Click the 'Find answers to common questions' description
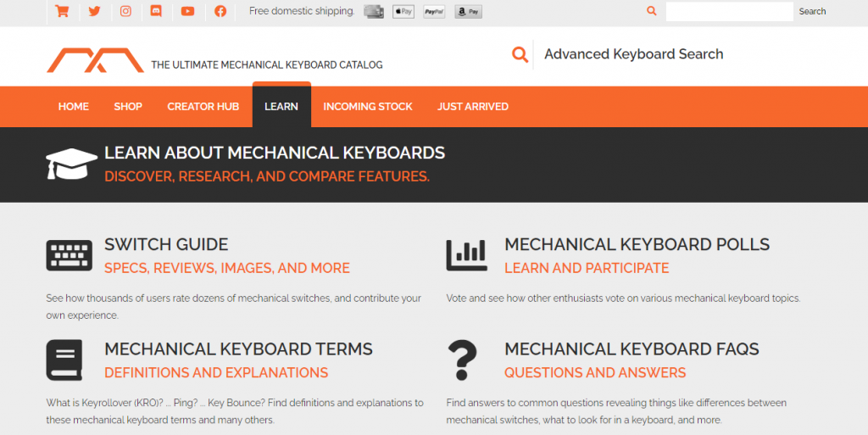Image resolution: width=868 pixels, height=435 pixels. tap(617, 411)
